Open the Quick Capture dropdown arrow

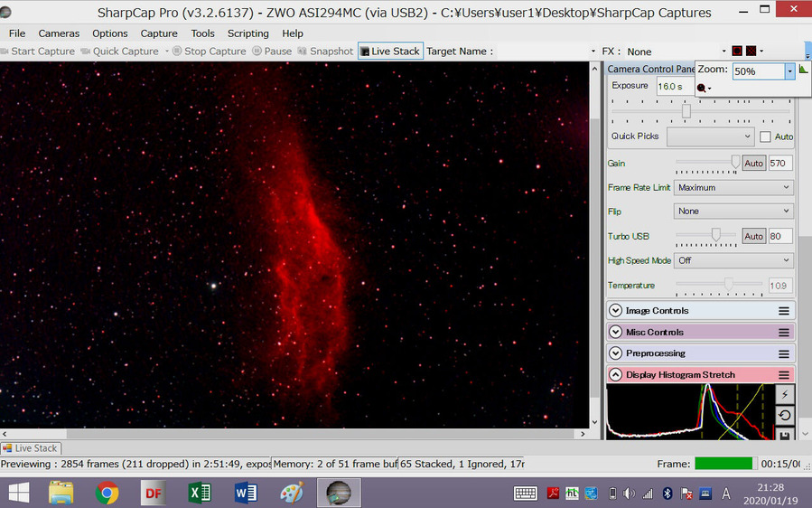point(167,52)
